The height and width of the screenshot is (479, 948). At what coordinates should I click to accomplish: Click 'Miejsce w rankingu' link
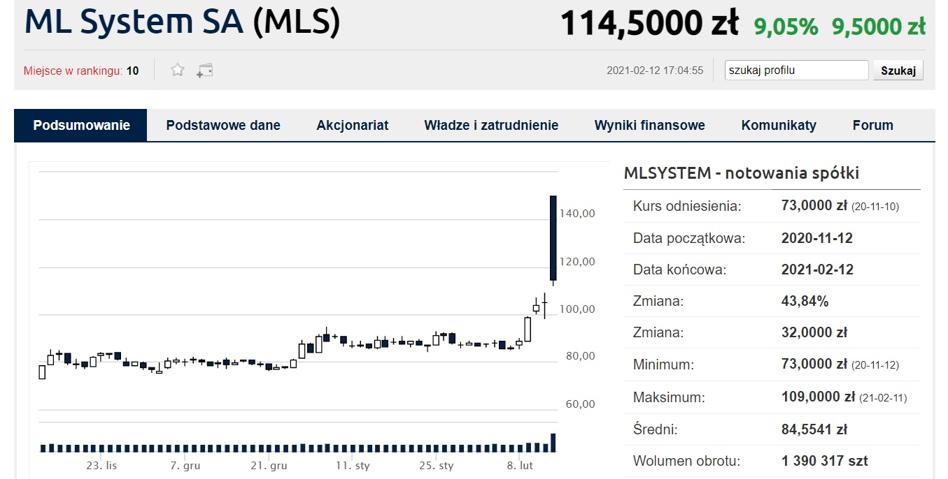tap(73, 71)
